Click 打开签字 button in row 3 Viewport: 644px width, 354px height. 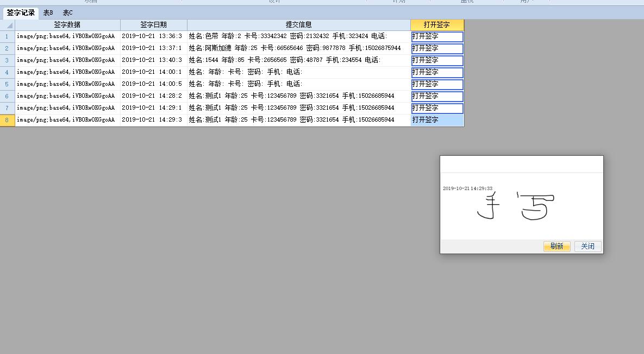(437, 60)
